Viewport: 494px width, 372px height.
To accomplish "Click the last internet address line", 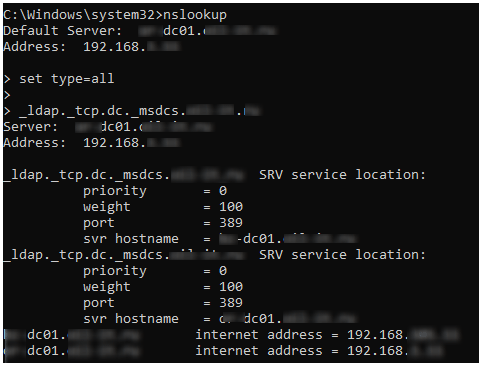I will [223, 351].
